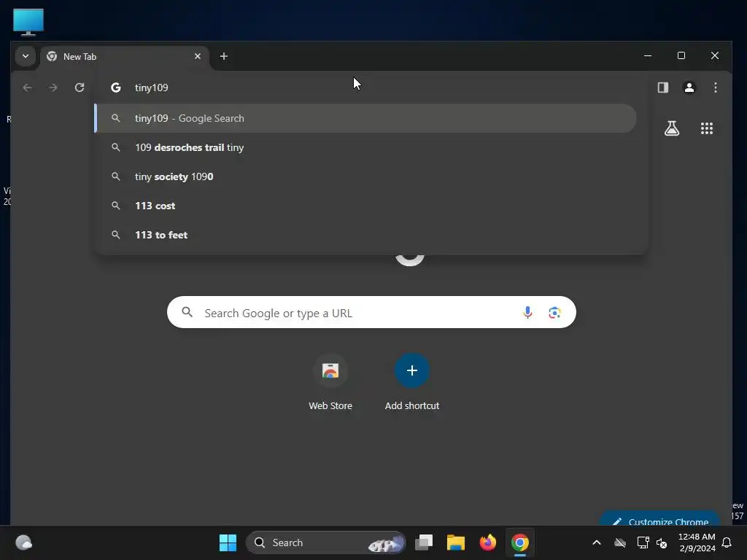Image resolution: width=747 pixels, height=560 pixels.
Task: Click the taskbar Search box
Action: (326, 542)
